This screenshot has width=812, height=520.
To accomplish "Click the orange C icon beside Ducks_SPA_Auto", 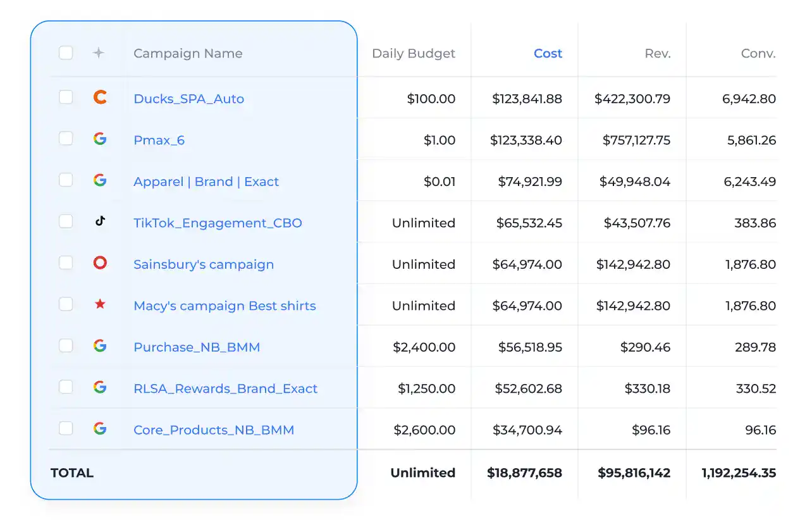I will tap(99, 97).
